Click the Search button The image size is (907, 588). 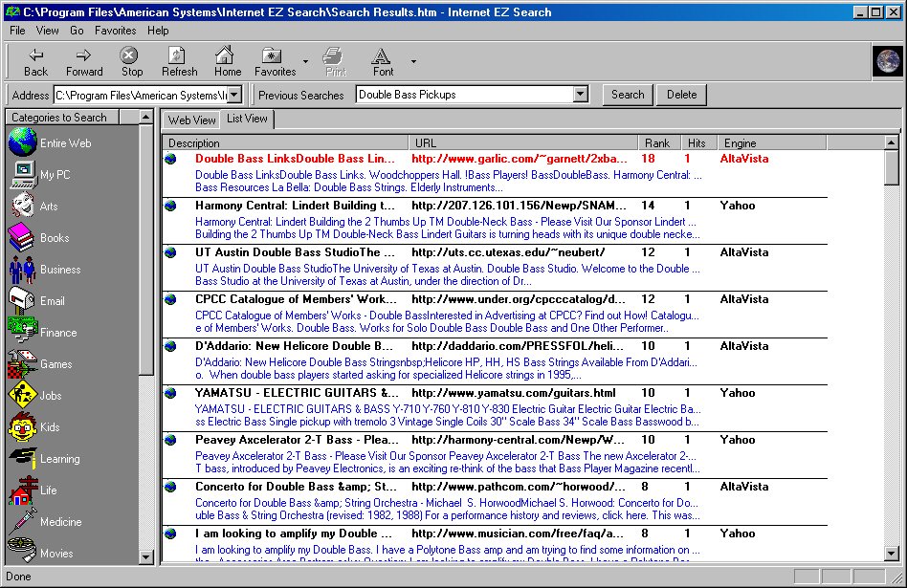(x=628, y=95)
